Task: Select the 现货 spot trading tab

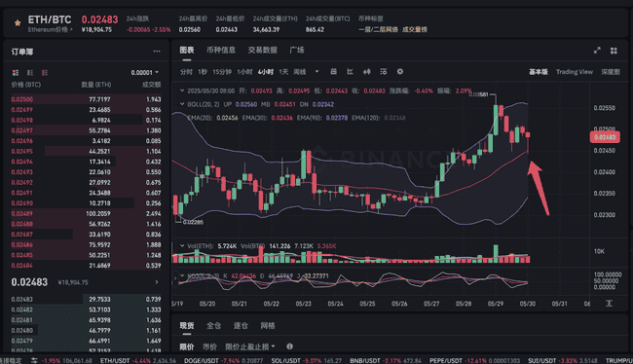Action: [187, 325]
